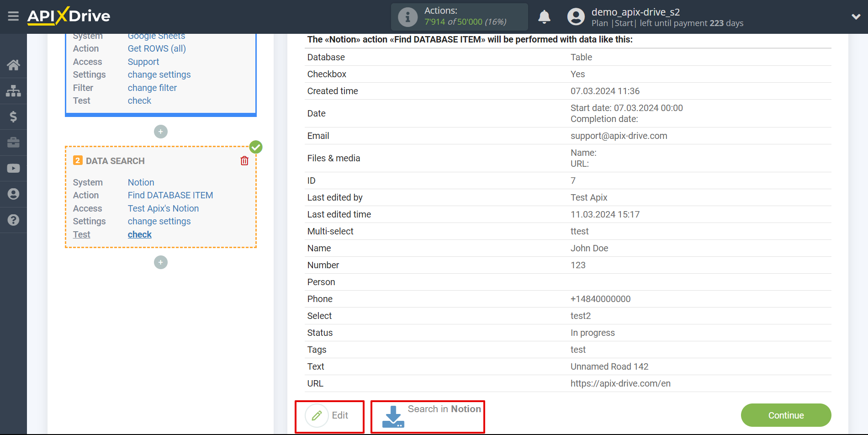Delete the Data Search block
The width and height of the screenshot is (868, 435).
tap(244, 161)
